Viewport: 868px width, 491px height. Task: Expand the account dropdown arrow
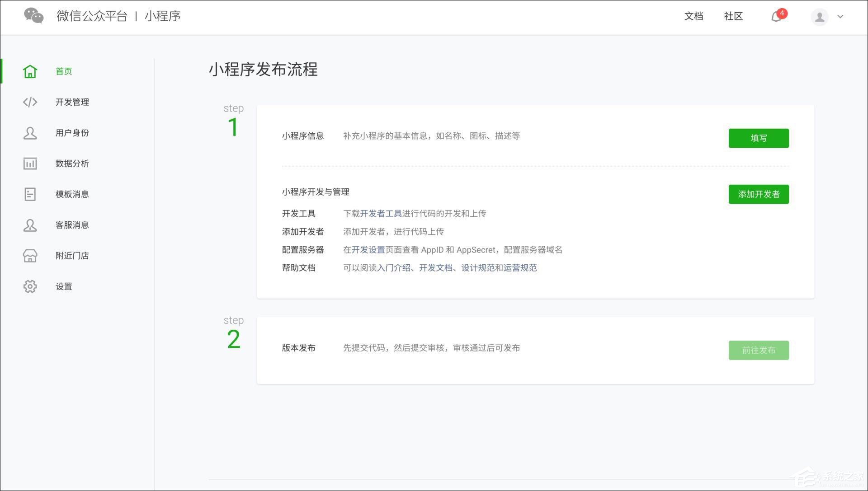pyautogui.click(x=840, y=17)
